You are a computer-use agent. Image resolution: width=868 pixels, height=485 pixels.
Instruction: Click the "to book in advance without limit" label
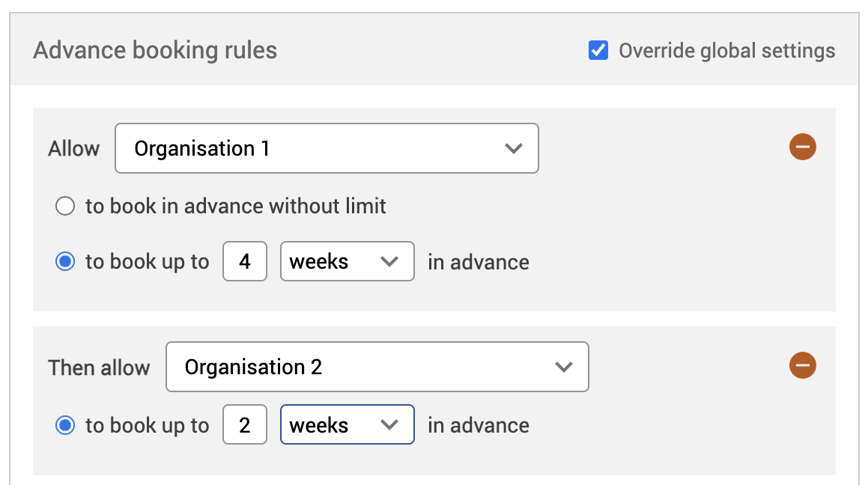[x=235, y=206]
